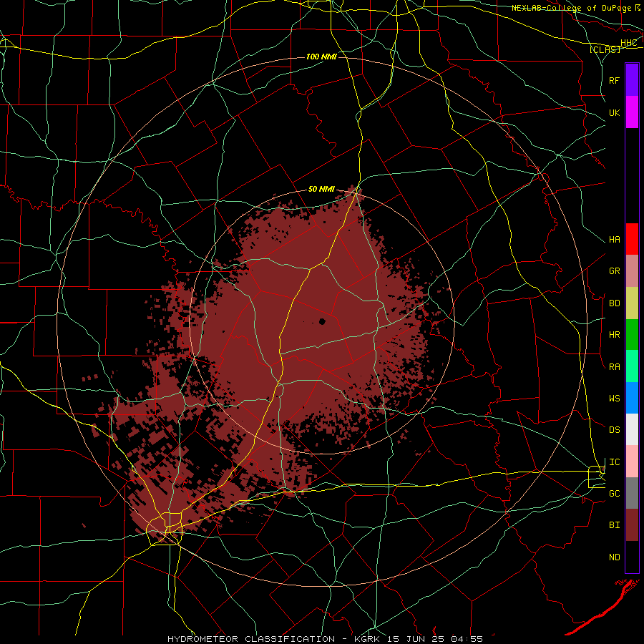Viewport: 644px width, 644px height.
Task: Click the "UK" legend label
Action: point(614,112)
